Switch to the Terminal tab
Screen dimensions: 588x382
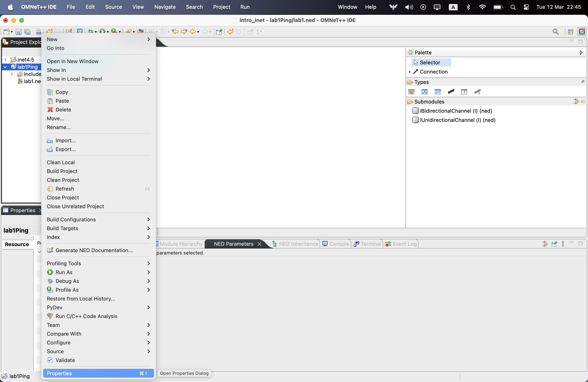point(367,244)
